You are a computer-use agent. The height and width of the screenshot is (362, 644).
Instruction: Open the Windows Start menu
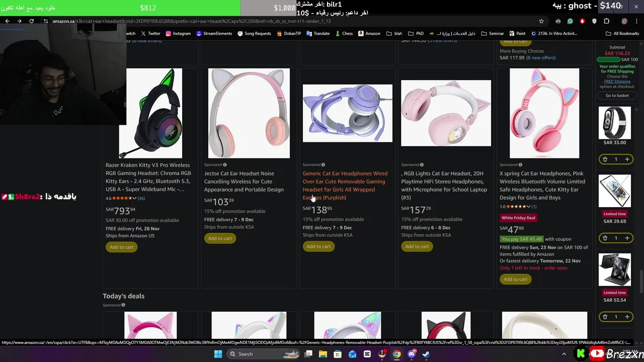tap(218, 354)
